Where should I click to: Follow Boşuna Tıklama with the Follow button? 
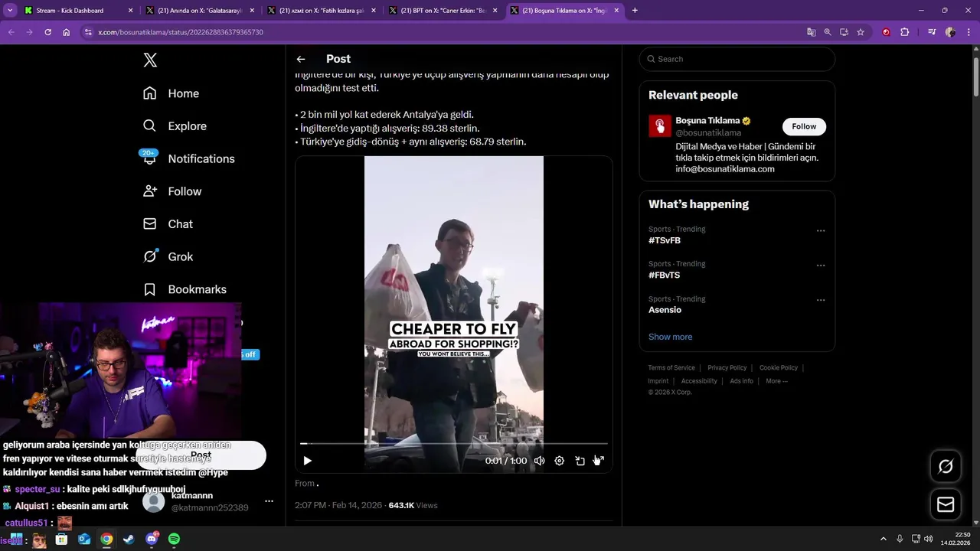[x=804, y=126]
